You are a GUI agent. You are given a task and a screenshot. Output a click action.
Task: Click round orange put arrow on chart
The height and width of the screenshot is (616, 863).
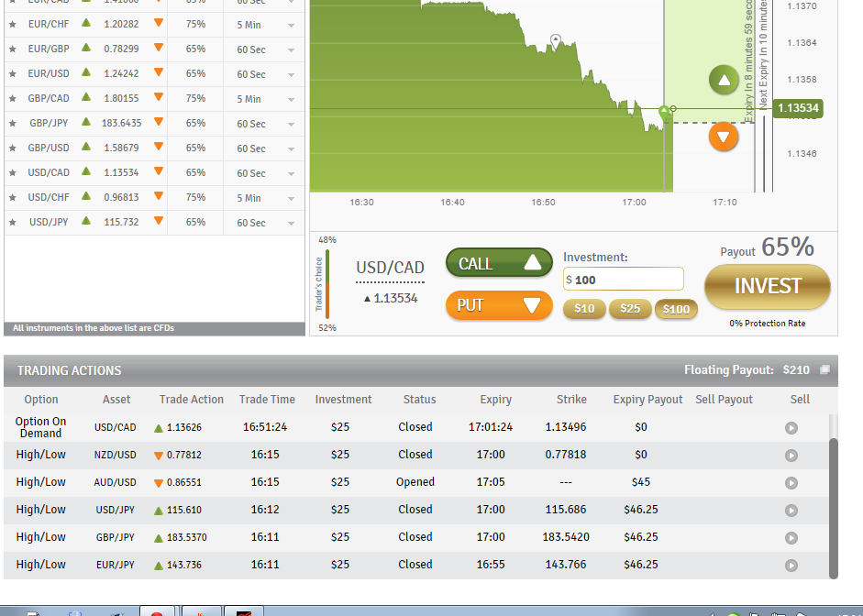click(x=724, y=137)
